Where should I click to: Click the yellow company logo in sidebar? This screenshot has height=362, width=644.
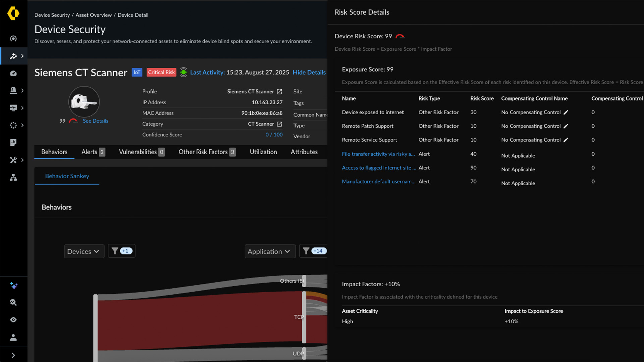click(13, 14)
